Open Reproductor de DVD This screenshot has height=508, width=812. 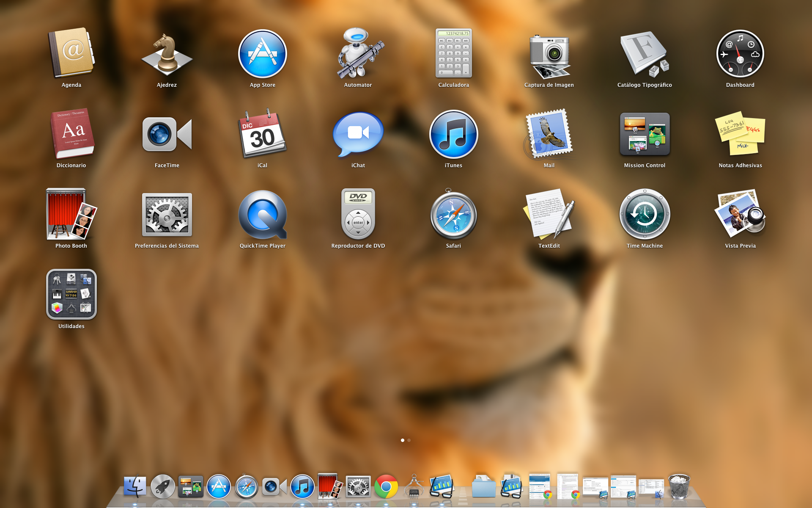coord(358,214)
